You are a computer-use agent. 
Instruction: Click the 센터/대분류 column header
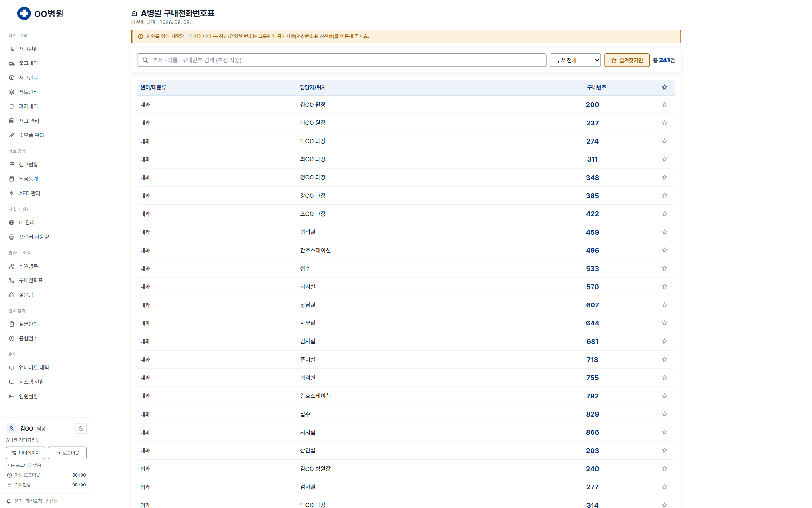click(x=153, y=87)
